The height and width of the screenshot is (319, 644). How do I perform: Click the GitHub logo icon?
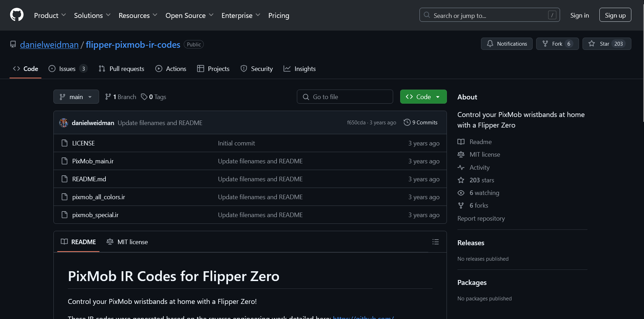17,15
